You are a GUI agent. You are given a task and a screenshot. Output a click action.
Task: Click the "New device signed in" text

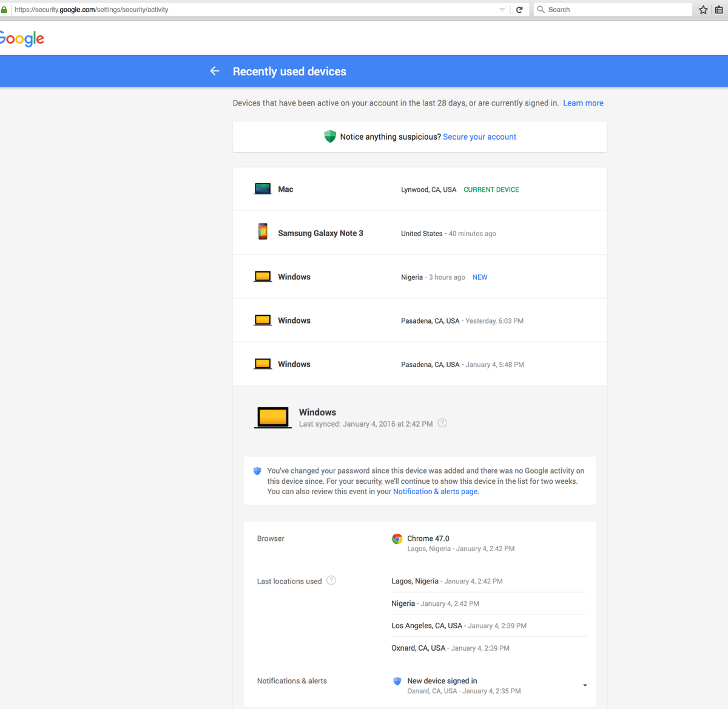[x=442, y=681]
